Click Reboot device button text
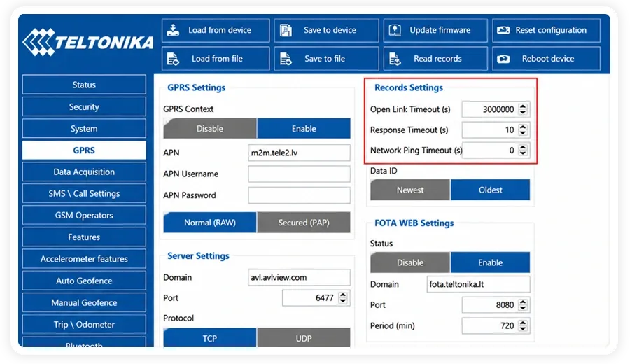The width and height of the screenshot is (630, 364). click(548, 59)
